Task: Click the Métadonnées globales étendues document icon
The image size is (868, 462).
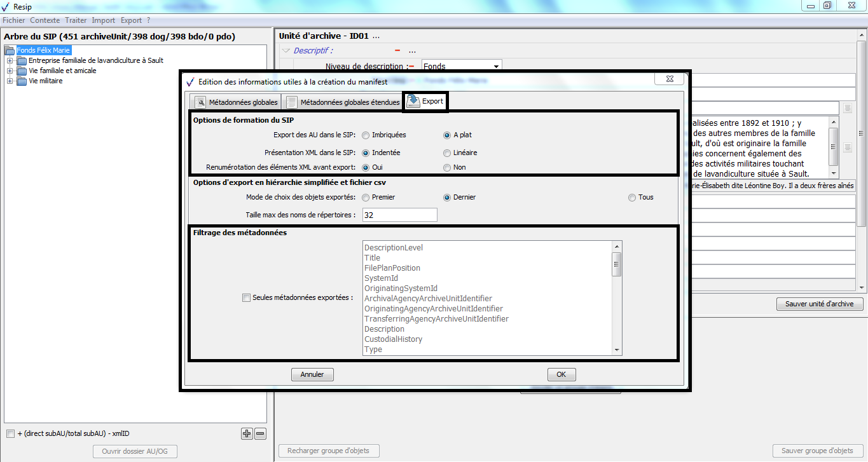Action: (291, 102)
